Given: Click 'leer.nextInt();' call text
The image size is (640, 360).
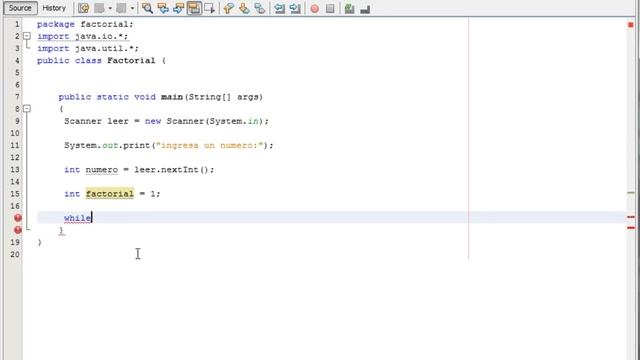Looking at the screenshot, I should coord(174,169).
